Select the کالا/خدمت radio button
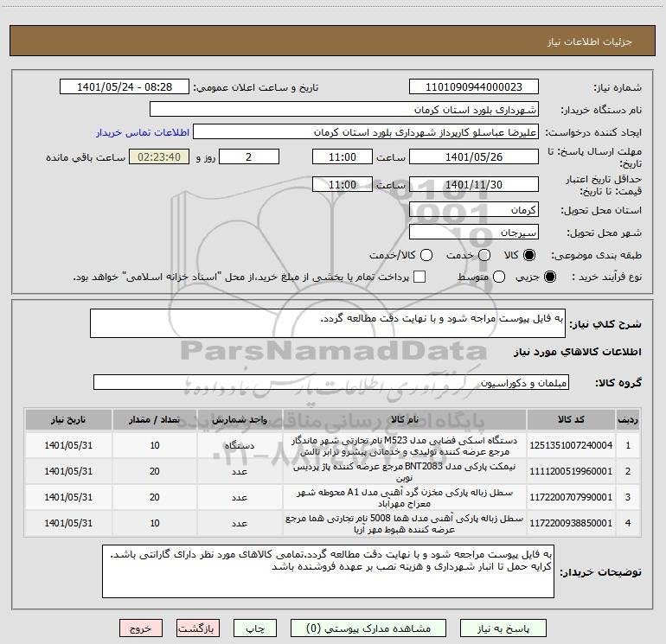Image resolution: width=666 pixels, height=644 pixels. 426,255
